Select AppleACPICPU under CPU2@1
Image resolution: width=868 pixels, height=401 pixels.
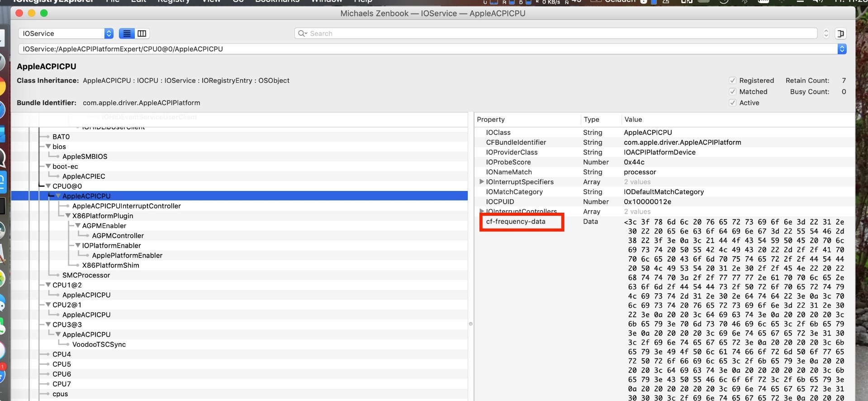(x=86, y=315)
